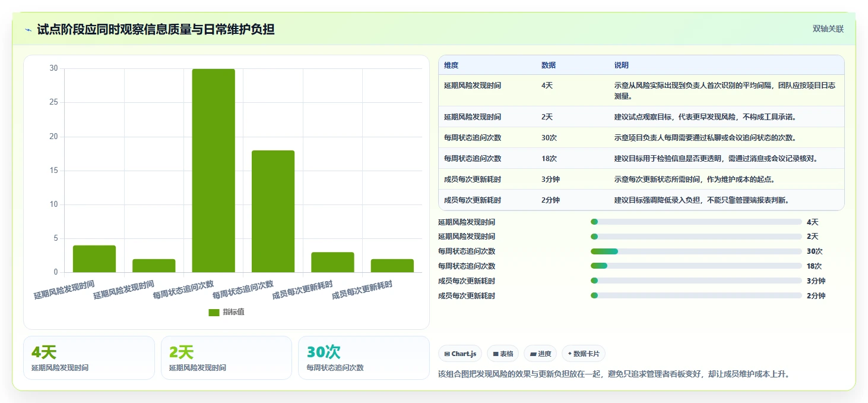Click the y-axis tick label 10
Viewport: 868px width, 403px height.
[54, 204]
